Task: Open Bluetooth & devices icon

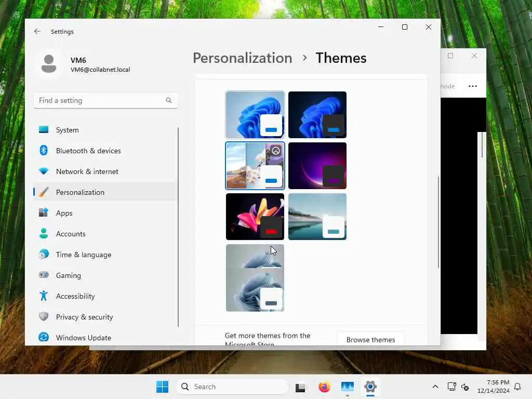Action: tap(44, 150)
